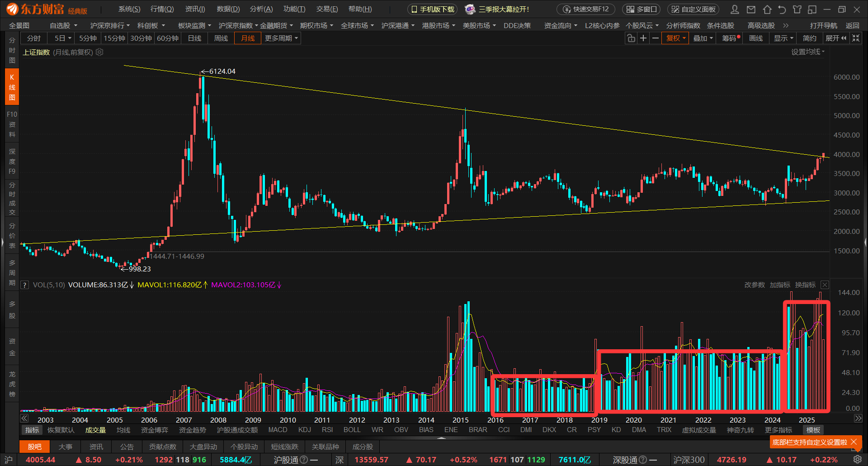Open the 多窗口 multi-window button
Screen dimensions: 868x466
coord(642,9)
